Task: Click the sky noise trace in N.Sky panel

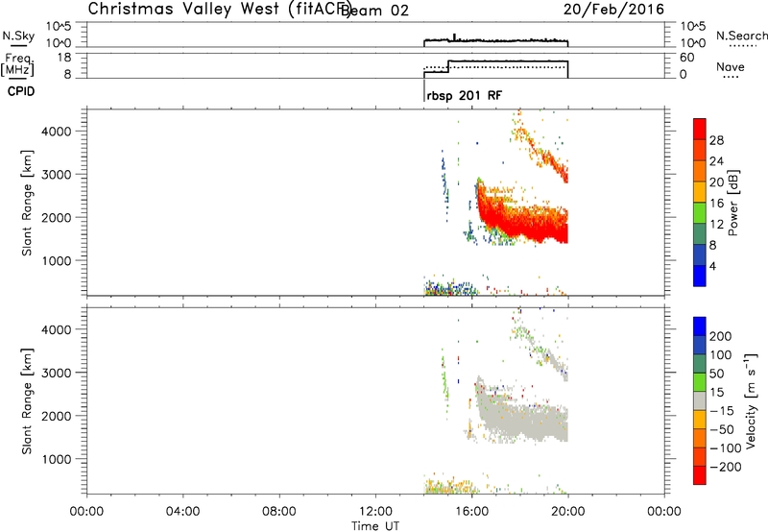Action: [495, 40]
